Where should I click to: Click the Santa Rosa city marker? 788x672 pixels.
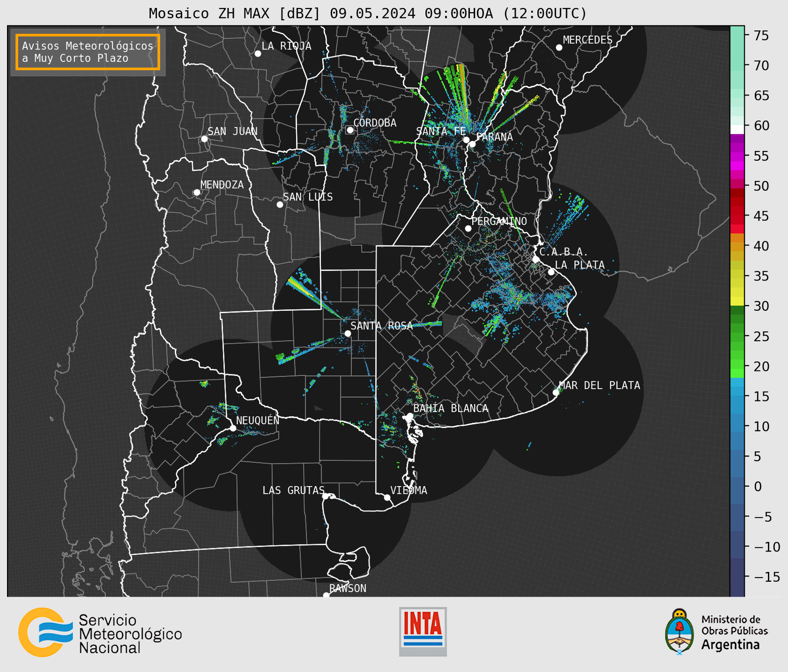pos(348,334)
